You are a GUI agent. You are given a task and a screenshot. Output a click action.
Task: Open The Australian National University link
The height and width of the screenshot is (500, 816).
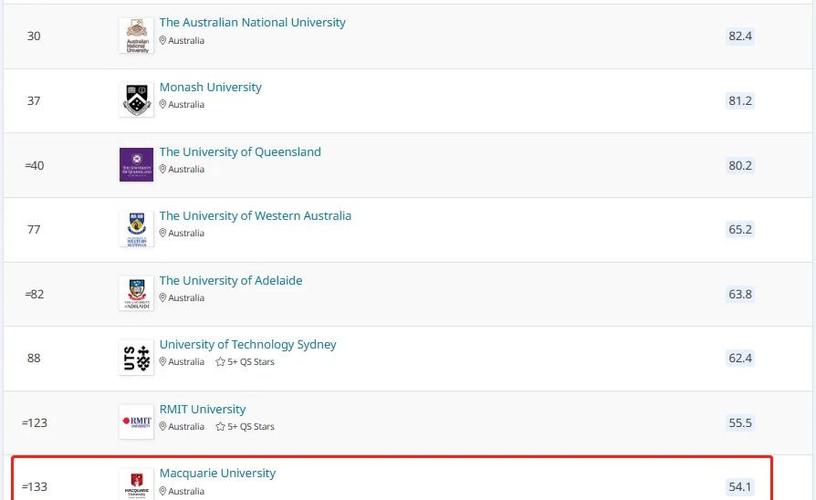[x=252, y=22]
